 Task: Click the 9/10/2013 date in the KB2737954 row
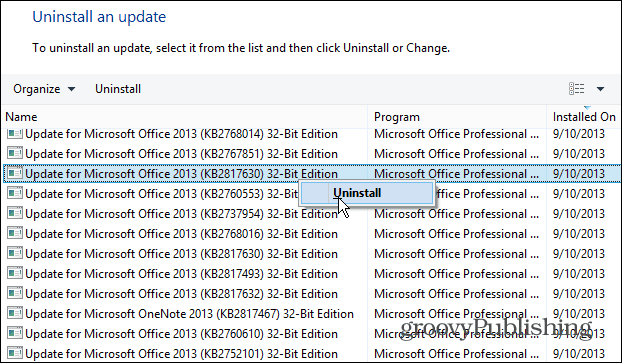579,214
